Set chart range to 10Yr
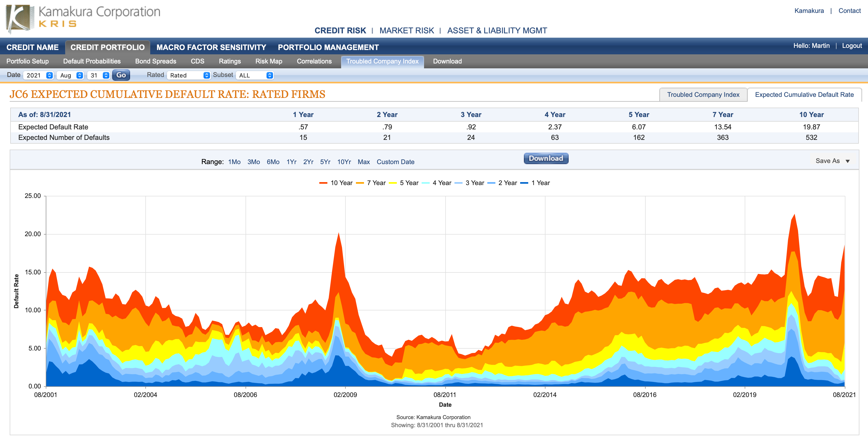This screenshot has width=868, height=439. click(344, 162)
